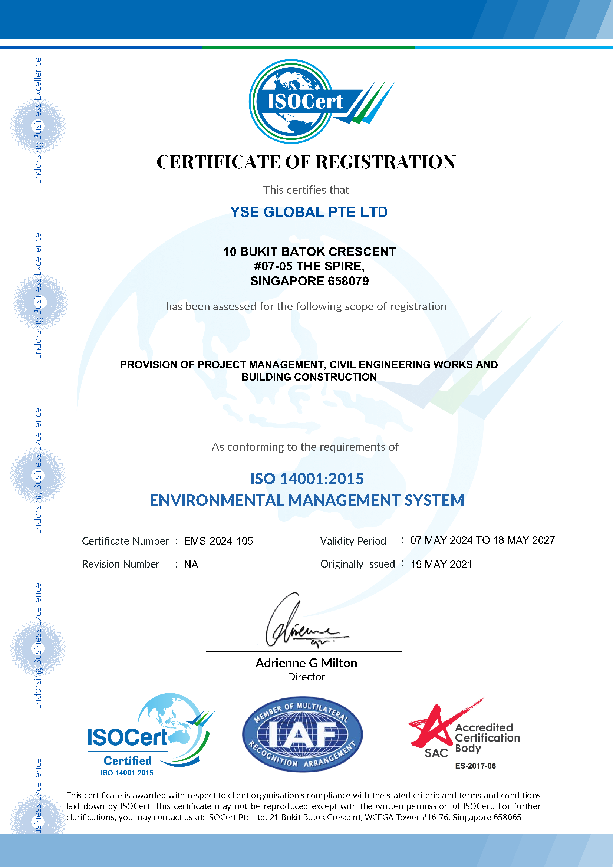
Task: Click the revision value "NA"
Action: pyautogui.click(x=191, y=565)
